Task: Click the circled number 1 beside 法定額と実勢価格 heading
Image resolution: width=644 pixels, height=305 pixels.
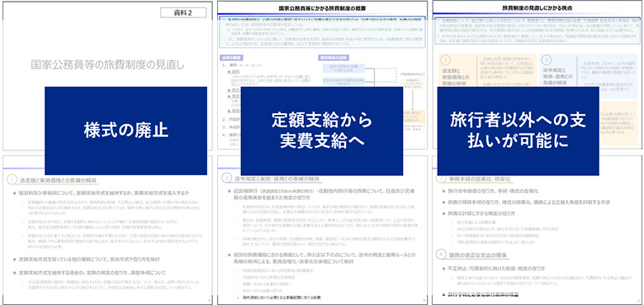Action: pos(12,180)
